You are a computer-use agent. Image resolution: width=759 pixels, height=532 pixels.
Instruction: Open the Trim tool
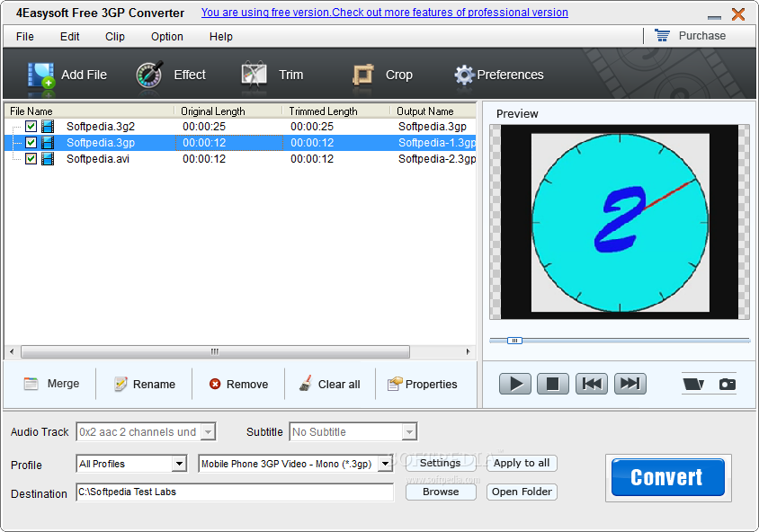tap(272, 75)
